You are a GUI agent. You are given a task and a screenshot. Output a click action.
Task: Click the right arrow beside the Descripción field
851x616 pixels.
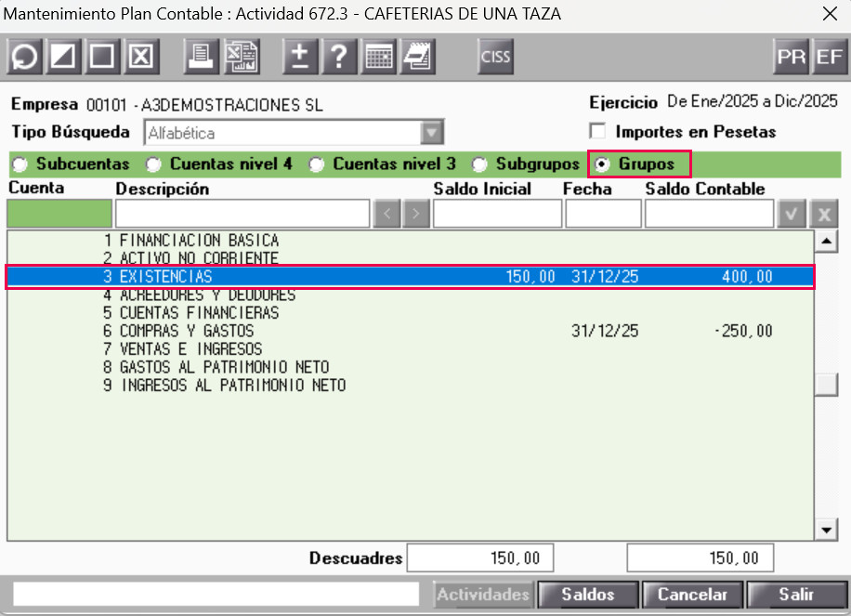[x=416, y=214]
